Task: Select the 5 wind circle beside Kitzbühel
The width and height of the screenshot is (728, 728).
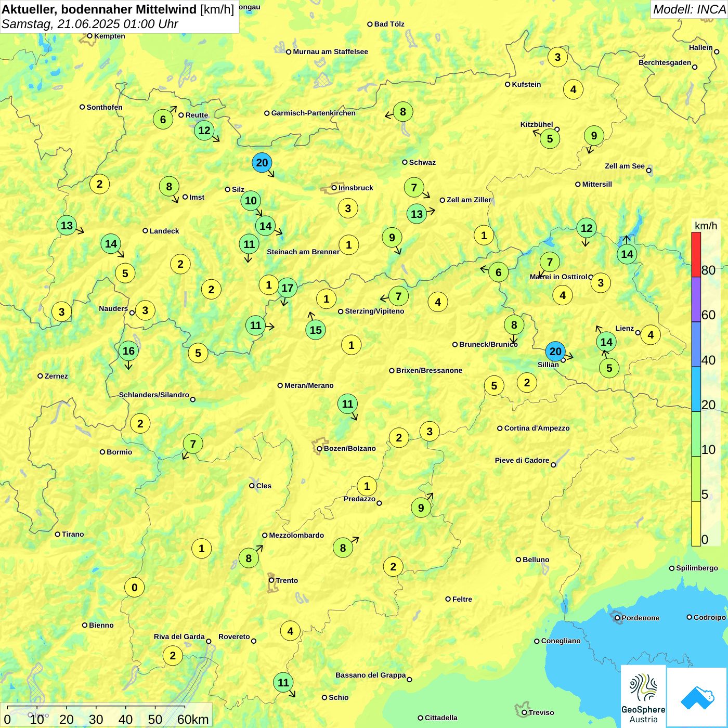Action: pos(550,139)
